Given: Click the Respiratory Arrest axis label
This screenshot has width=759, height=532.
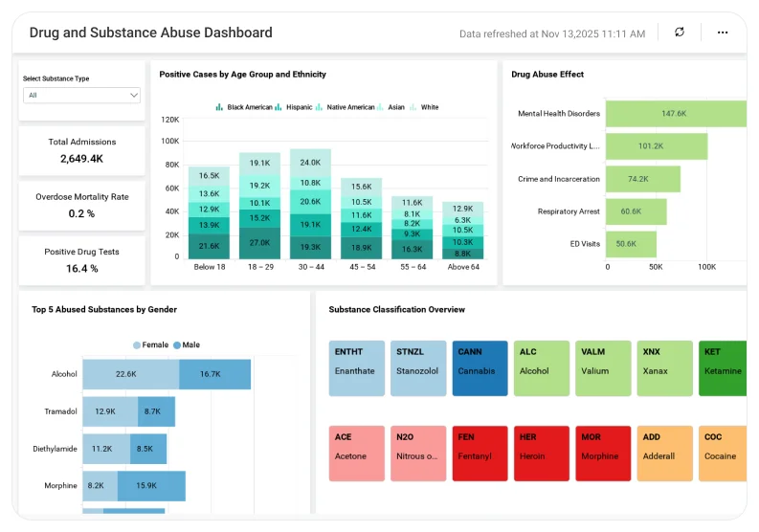Looking at the screenshot, I should coord(569,211).
